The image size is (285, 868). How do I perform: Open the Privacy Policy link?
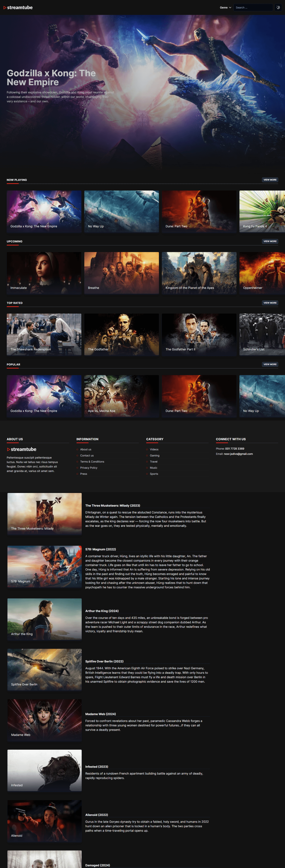[x=89, y=467]
